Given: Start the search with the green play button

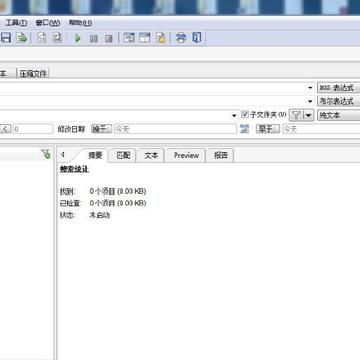Looking at the screenshot, I should 78,38.
